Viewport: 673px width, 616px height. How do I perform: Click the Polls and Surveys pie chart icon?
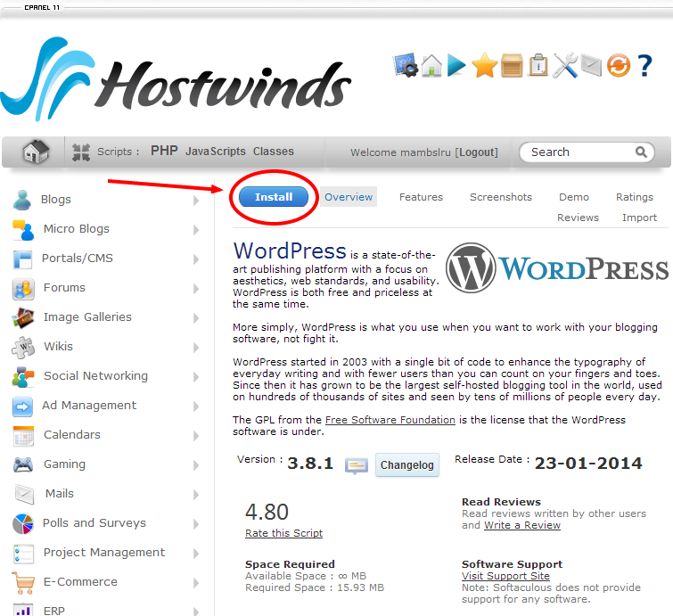[x=23, y=523]
